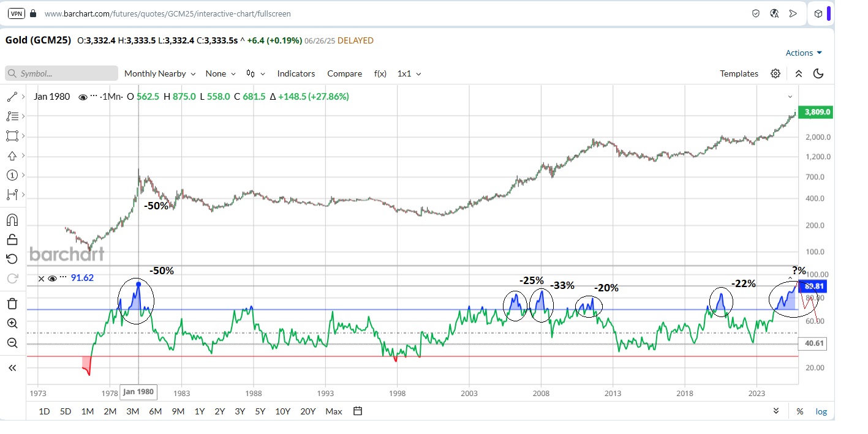Toggle dark mode with moon icon

point(818,73)
